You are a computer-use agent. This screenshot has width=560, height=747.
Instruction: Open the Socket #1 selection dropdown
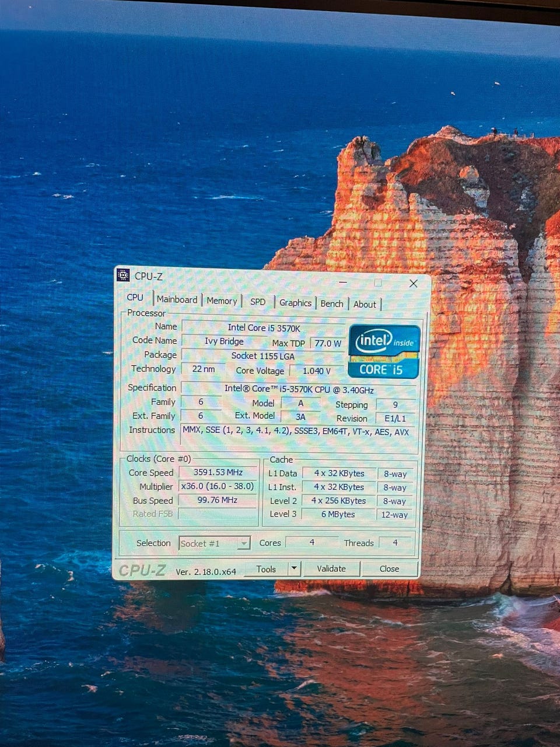[215, 543]
